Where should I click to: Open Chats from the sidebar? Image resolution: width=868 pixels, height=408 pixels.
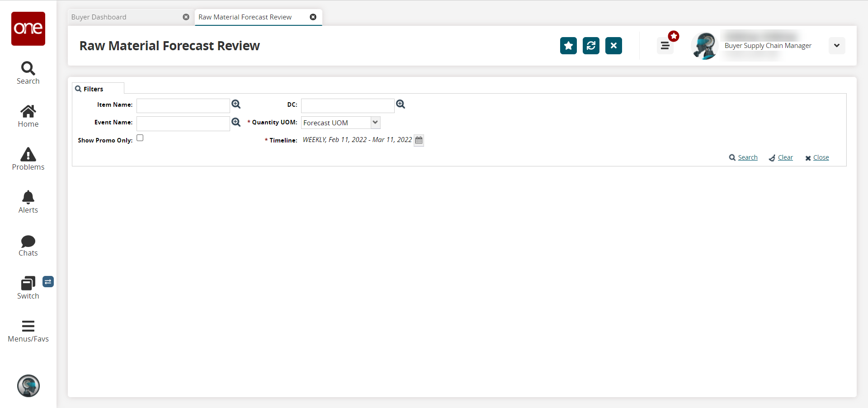28,246
